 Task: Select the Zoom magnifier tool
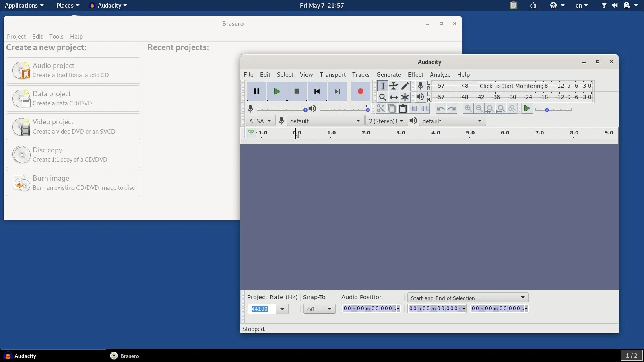382,97
